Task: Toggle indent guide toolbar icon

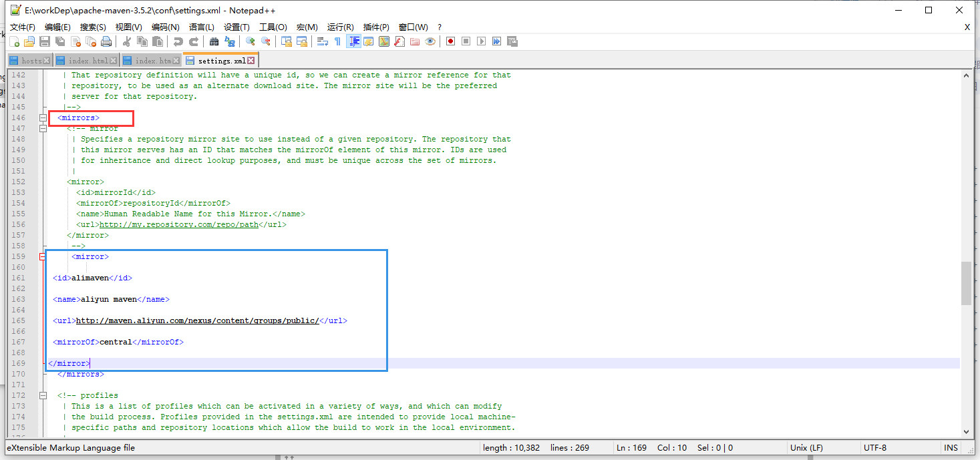Action: [354, 41]
